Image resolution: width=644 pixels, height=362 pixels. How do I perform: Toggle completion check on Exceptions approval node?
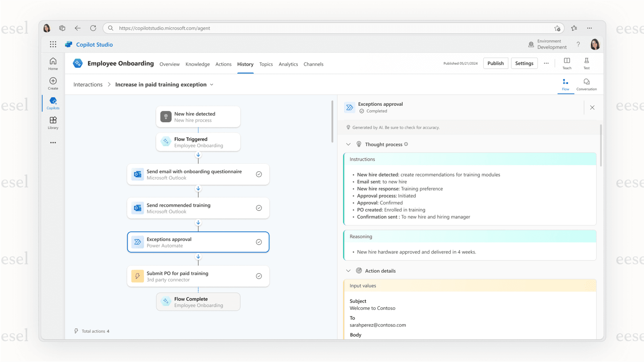pos(259,242)
